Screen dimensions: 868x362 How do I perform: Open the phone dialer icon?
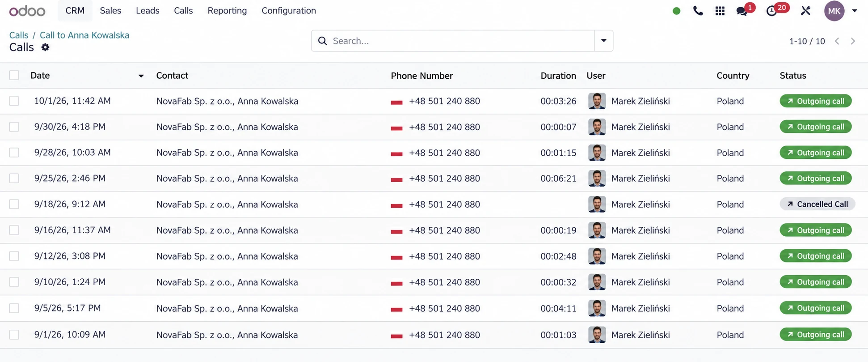click(698, 11)
